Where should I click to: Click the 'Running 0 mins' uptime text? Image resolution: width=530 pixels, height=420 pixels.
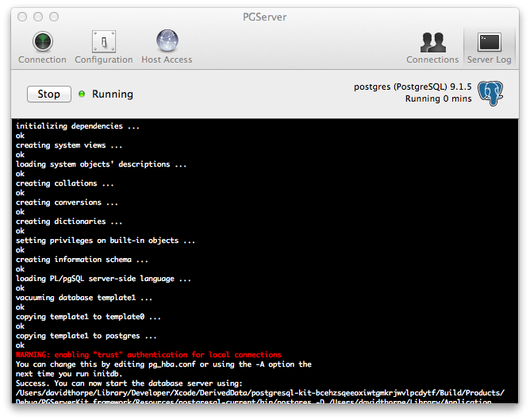pyautogui.click(x=439, y=98)
